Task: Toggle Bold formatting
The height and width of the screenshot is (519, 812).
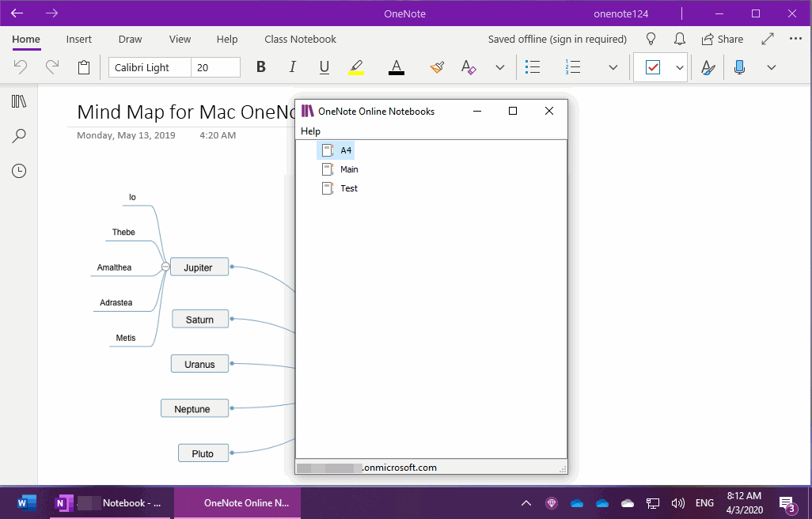Action: point(261,67)
